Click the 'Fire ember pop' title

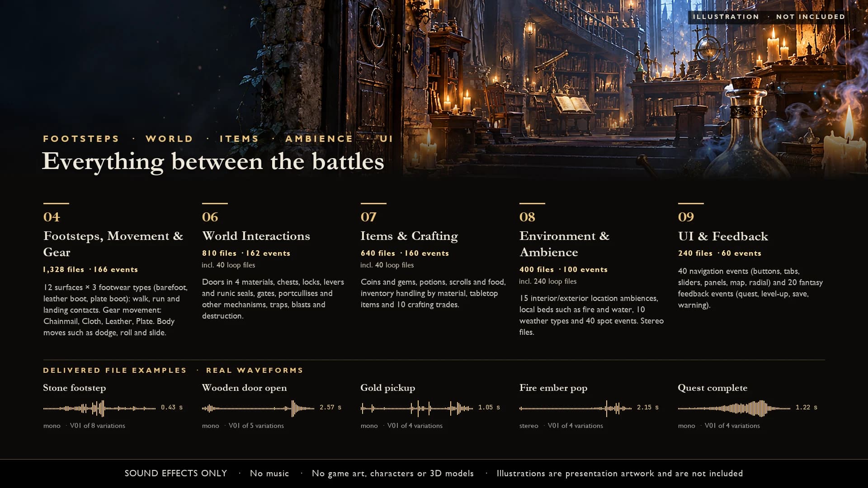(553, 388)
